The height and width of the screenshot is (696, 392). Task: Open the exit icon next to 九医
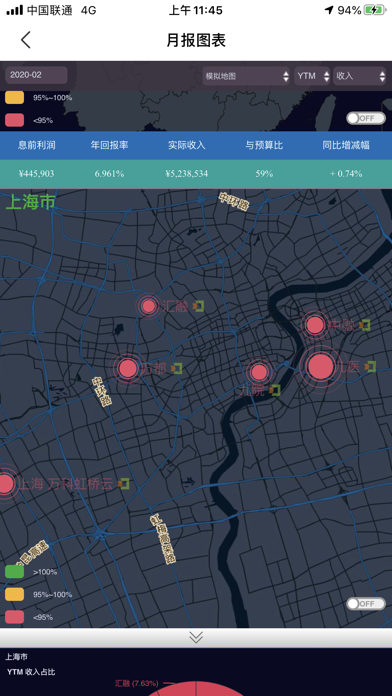370,366
